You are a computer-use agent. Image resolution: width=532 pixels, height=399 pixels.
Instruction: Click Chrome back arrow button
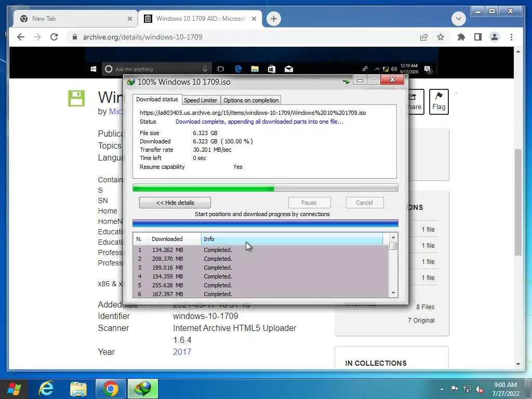[21, 37]
